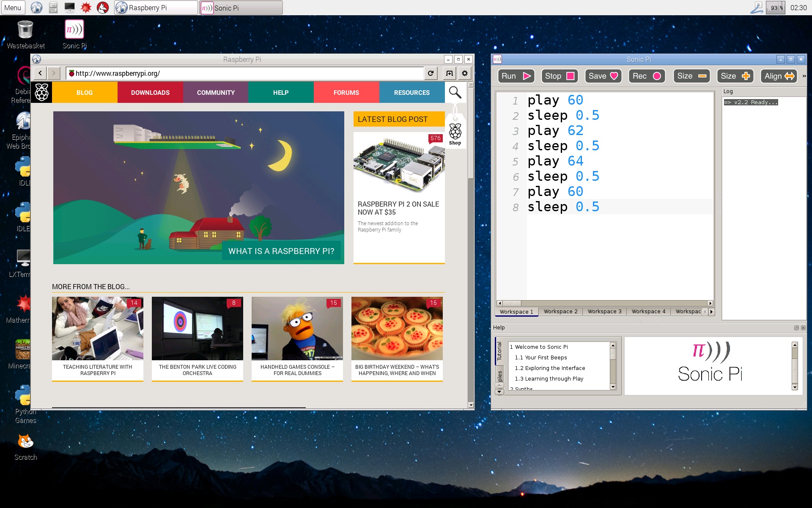Click the Raspberry Pi logo in the navbar

[41, 92]
